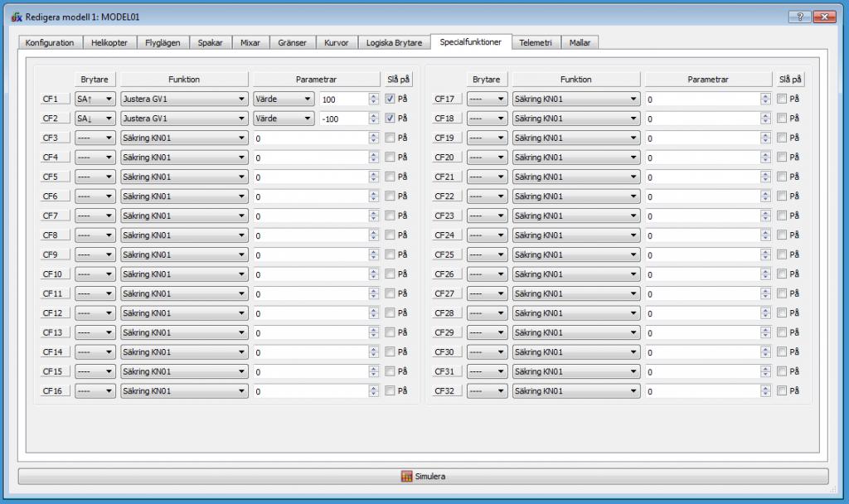This screenshot has height=504, width=849.
Task: Decrease the CF2 value with the down arrow
Action: (x=374, y=121)
